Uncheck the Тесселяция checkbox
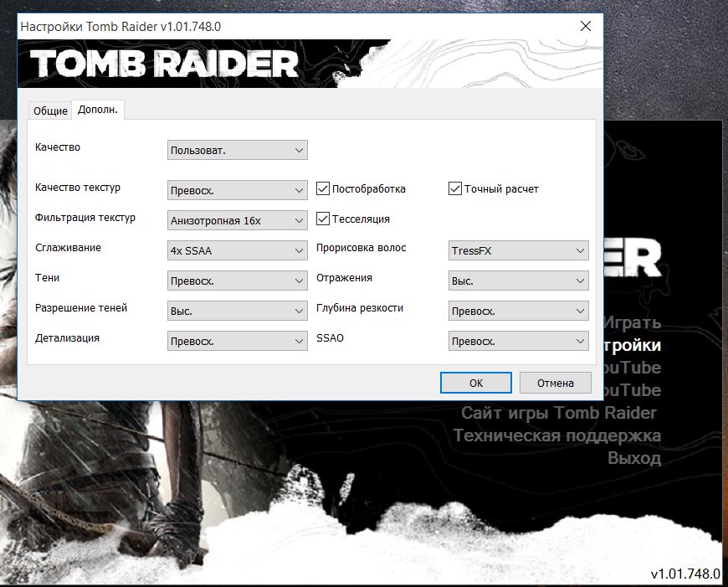The image size is (728, 587). coord(323,219)
